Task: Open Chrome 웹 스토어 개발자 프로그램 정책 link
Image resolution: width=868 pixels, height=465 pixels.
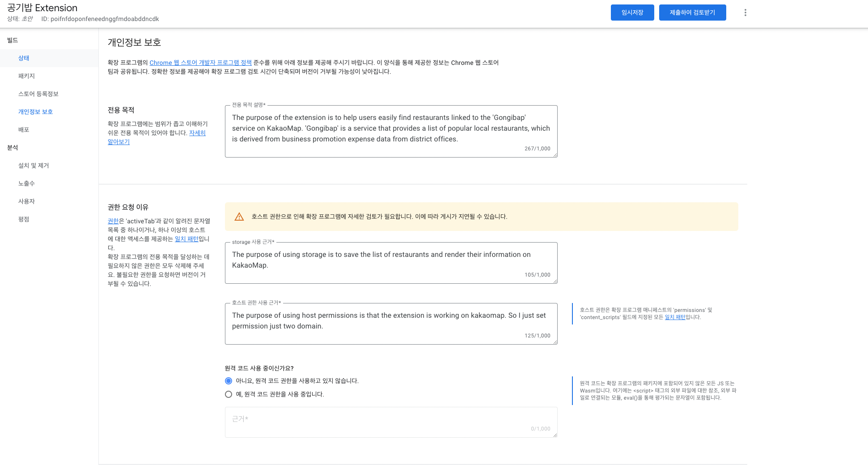Action: pyautogui.click(x=200, y=63)
